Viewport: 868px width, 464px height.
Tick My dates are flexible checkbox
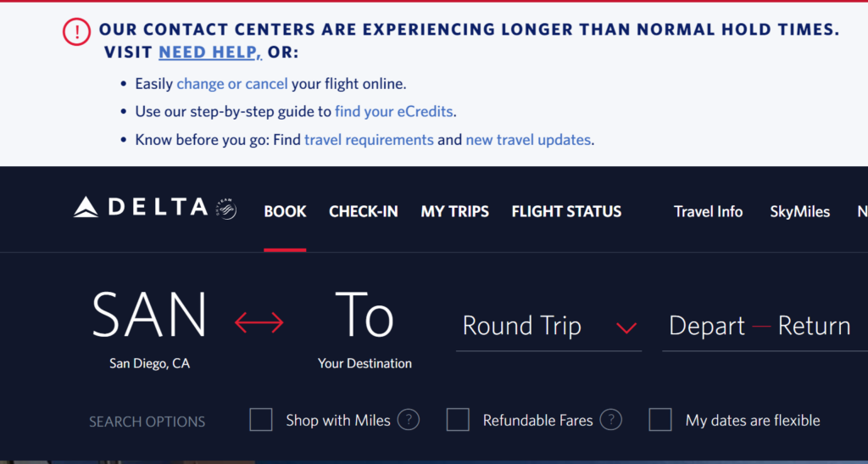(x=660, y=420)
